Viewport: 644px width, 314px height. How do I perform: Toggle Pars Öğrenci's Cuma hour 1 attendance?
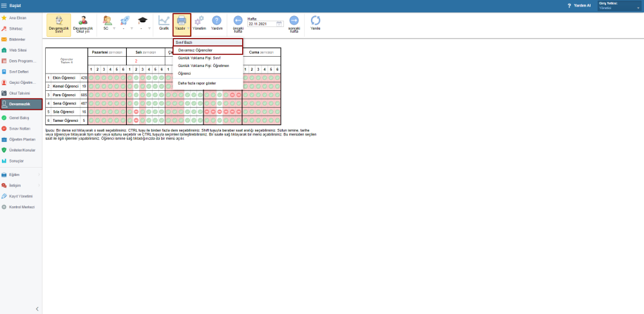245,95
